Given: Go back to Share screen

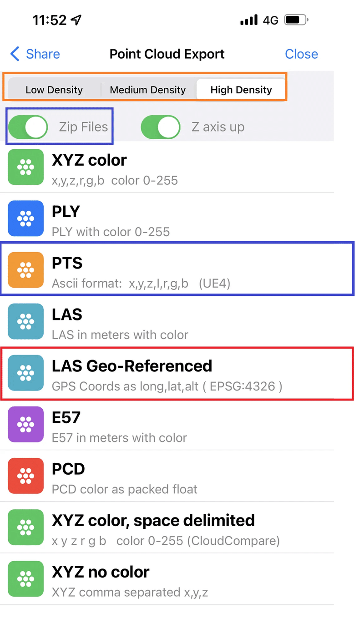Looking at the screenshot, I should 35,54.
